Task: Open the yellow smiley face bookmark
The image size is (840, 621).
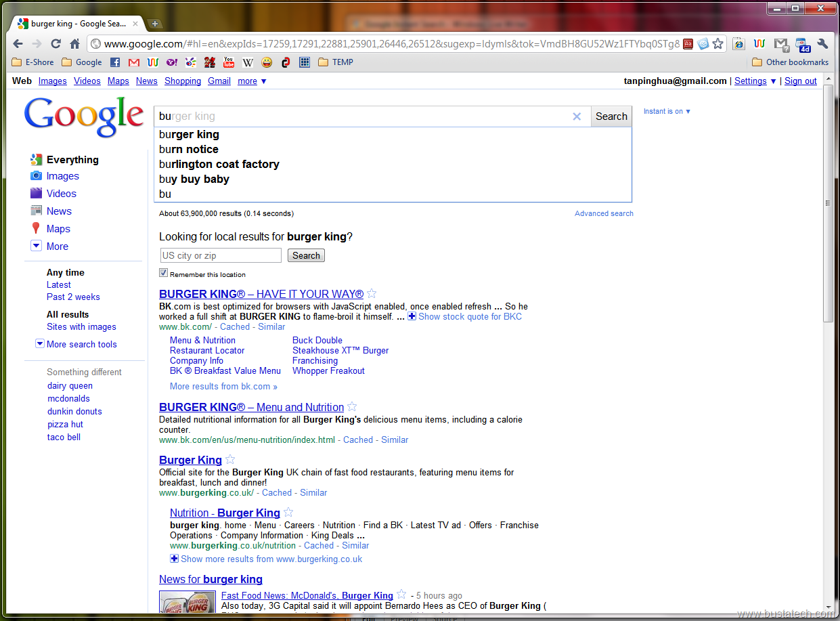Action: point(267,62)
